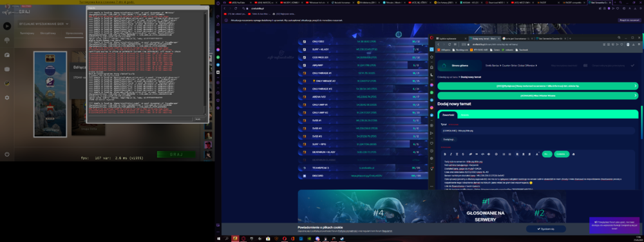Open the Windows Start menu
Image resolution: width=644 pixels, height=242 pixels.
coord(218,238)
